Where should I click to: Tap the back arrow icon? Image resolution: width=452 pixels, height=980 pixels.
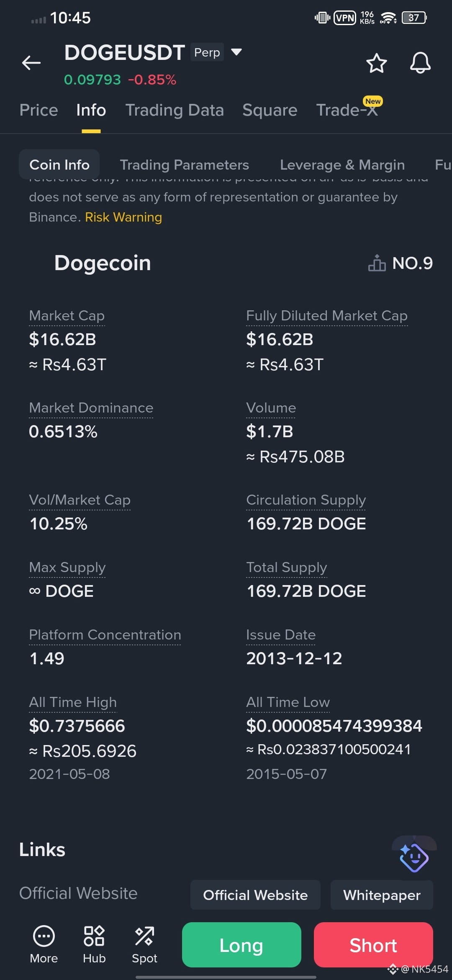tap(31, 63)
